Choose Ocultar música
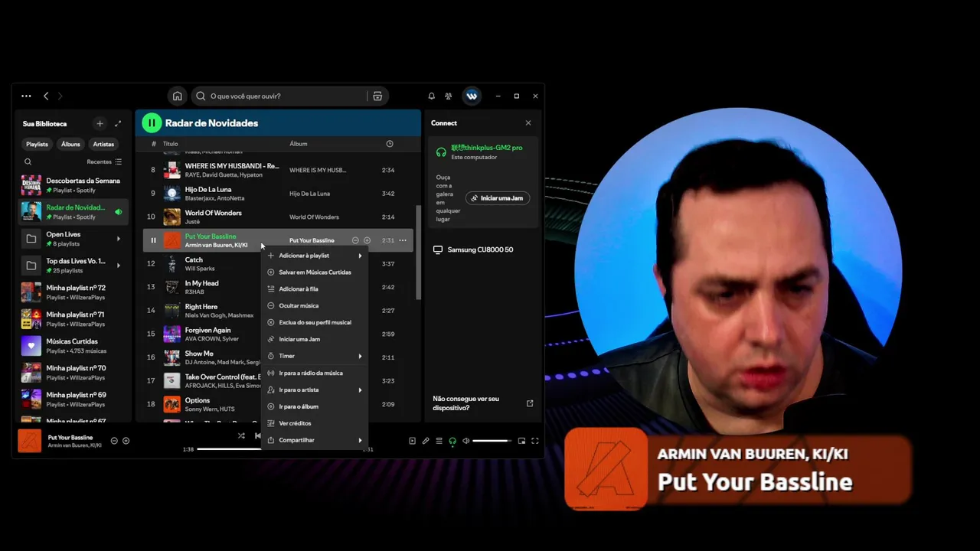The image size is (980, 551). [315, 306]
